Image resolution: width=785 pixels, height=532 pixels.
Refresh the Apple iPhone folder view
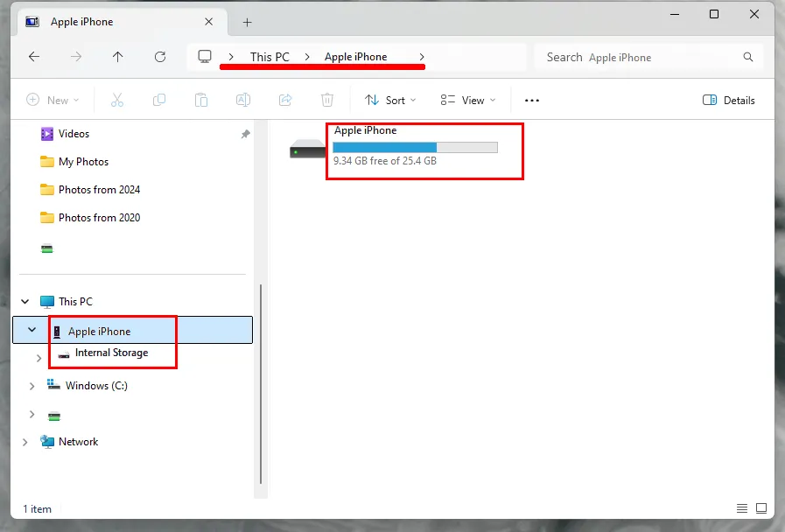pyautogui.click(x=159, y=57)
